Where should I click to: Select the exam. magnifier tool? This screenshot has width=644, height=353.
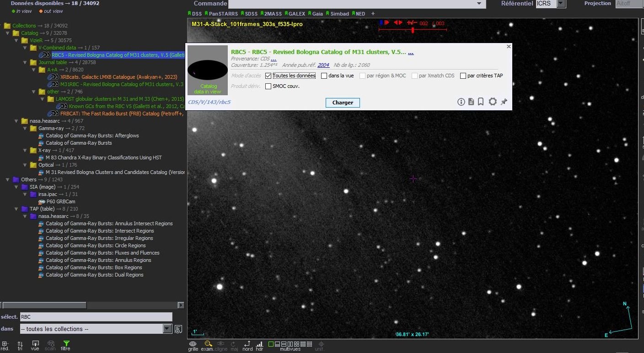(208, 344)
